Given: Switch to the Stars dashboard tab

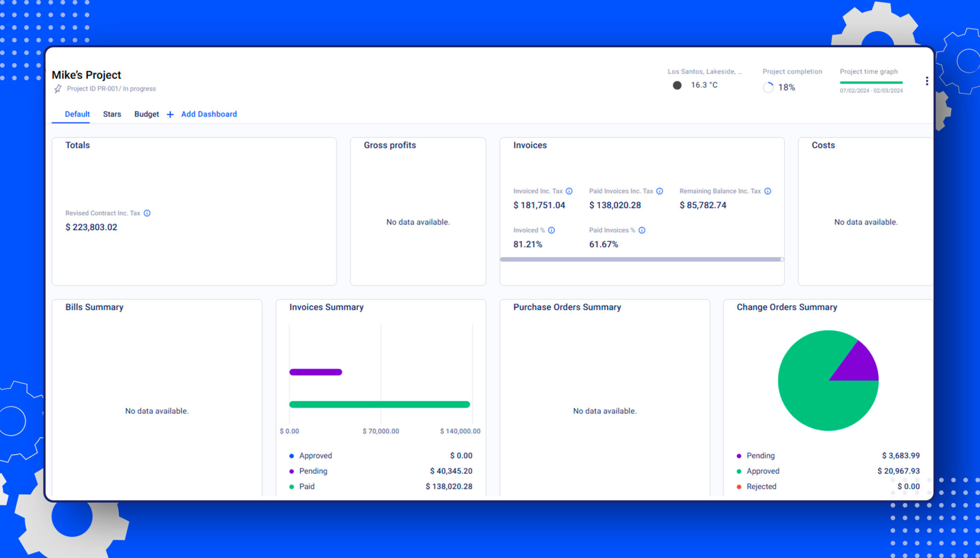Looking at the screenshot, I should 112,114.
